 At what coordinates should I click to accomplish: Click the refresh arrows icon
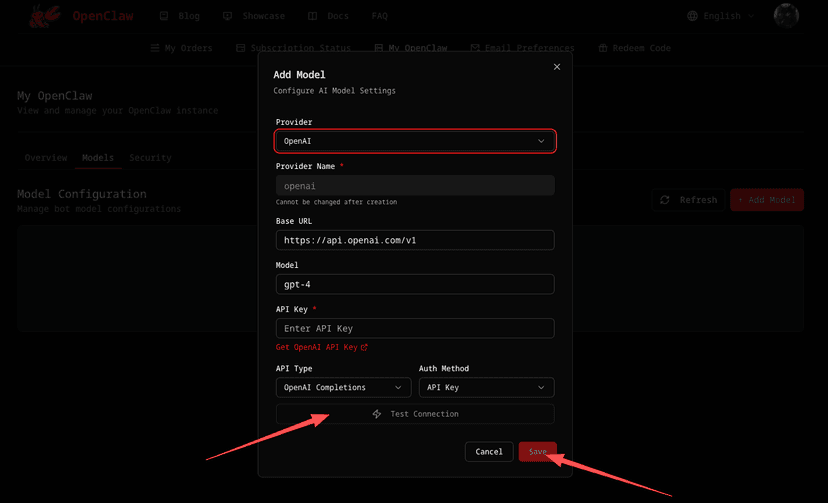click(x=665, y=200)
